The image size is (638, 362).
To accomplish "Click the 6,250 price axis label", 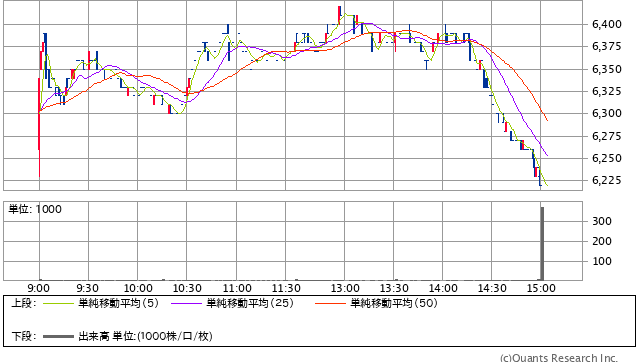I will tap(607, 158).
